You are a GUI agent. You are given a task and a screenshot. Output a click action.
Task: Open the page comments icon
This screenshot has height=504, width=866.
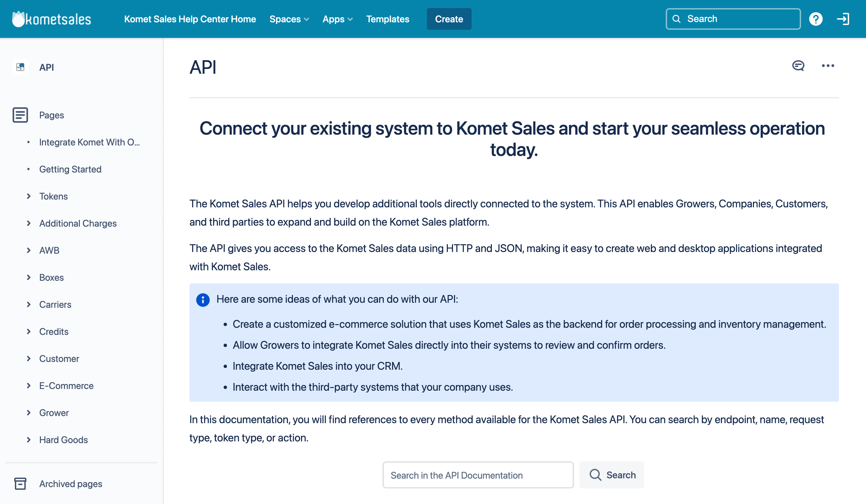pyautogui.click(x=798, y=66)
